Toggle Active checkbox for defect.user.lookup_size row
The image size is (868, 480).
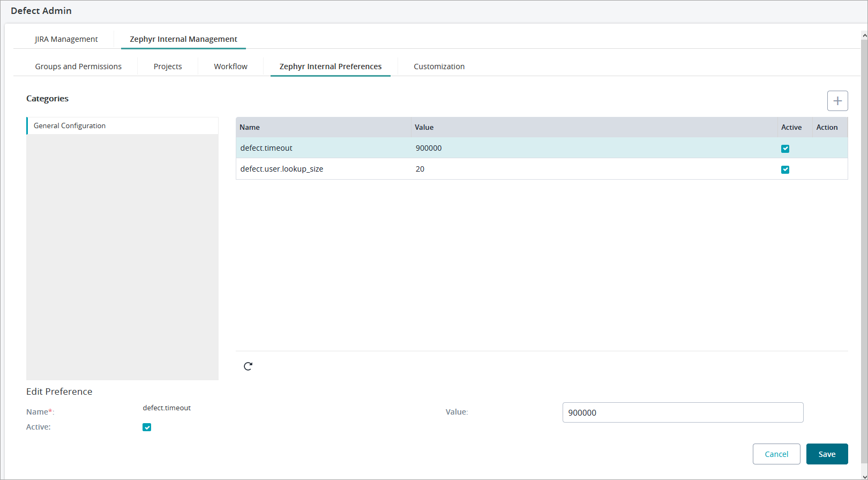point(785,169)
